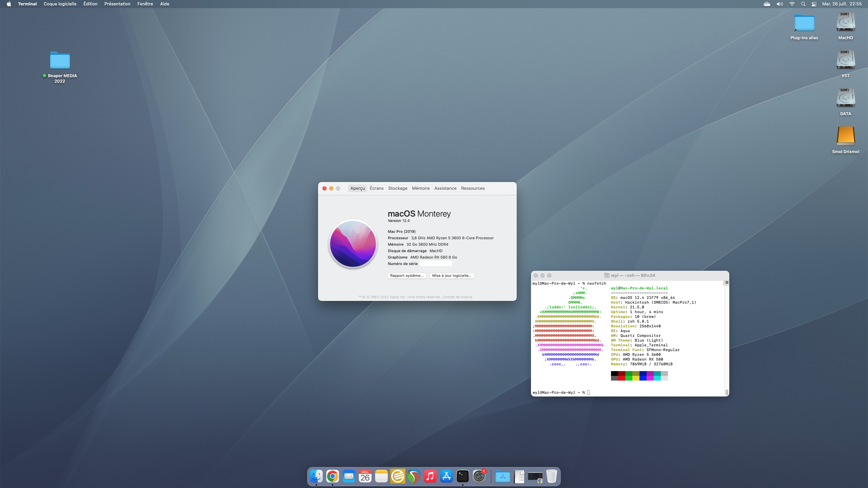
Task: Select the Reaper MEDIA 2022 folder
Action: click(60, 61)
